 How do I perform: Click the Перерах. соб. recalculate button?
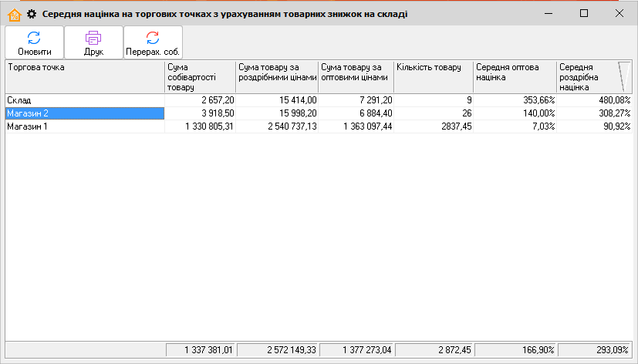153,43
